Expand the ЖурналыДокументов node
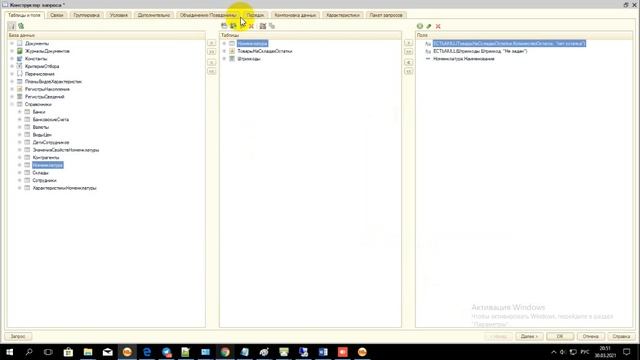 12,51
